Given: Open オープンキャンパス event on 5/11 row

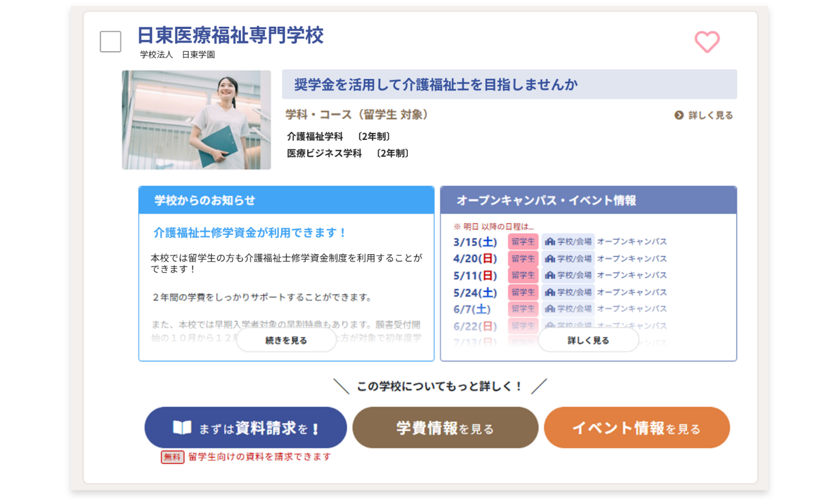Looking at the screenshot, I should 632,275.
